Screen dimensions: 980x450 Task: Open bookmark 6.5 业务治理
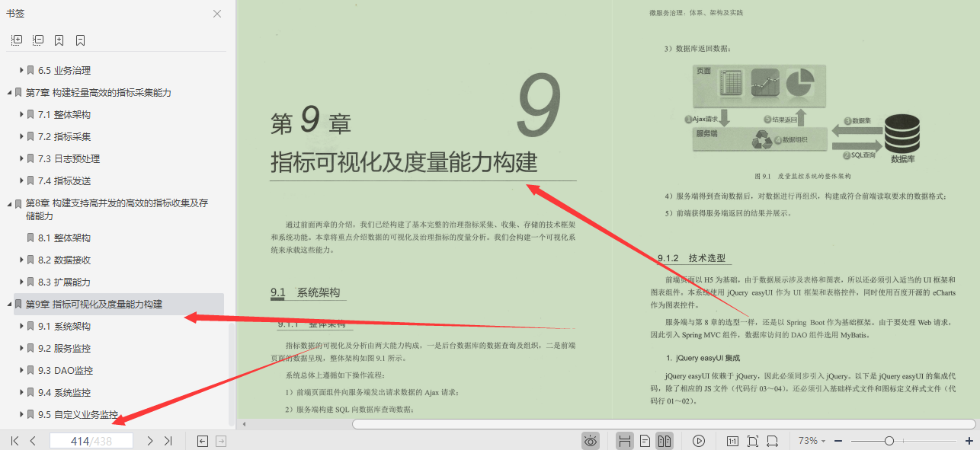pyautogui.click(x=64, y=70)
